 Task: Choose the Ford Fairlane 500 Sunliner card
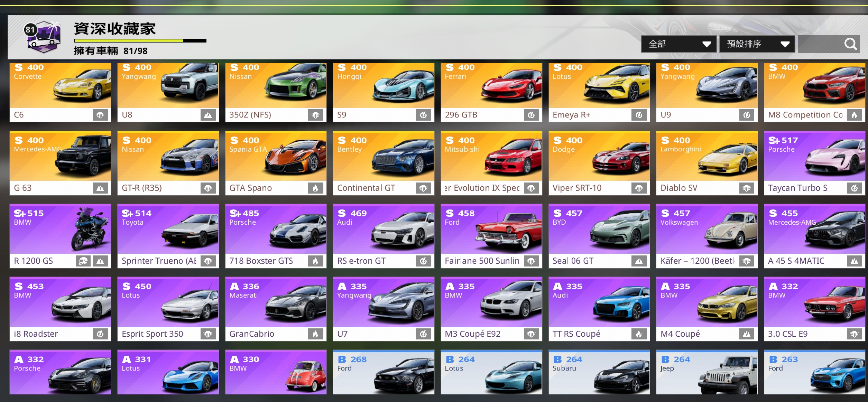[x=491, y=236]
